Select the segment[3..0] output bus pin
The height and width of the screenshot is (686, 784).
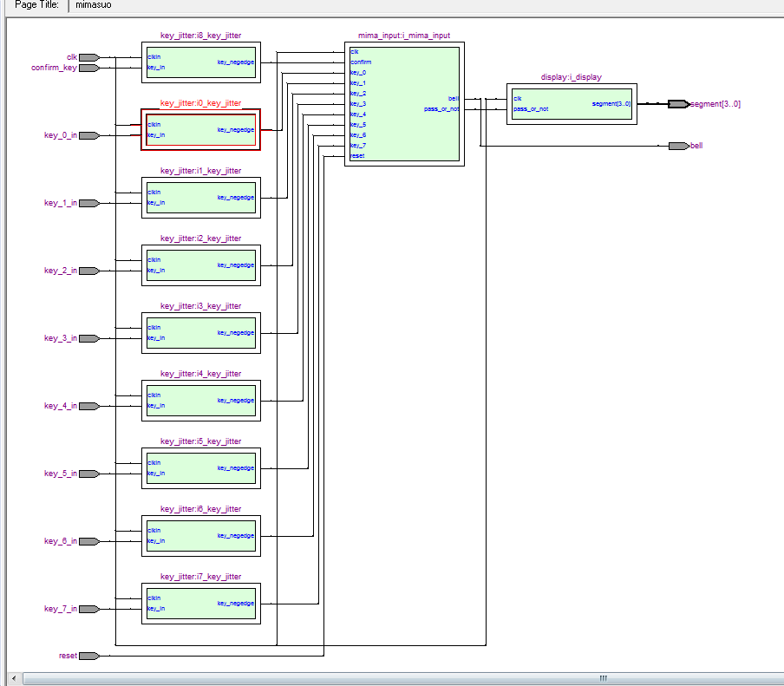[x=677, y=104]
